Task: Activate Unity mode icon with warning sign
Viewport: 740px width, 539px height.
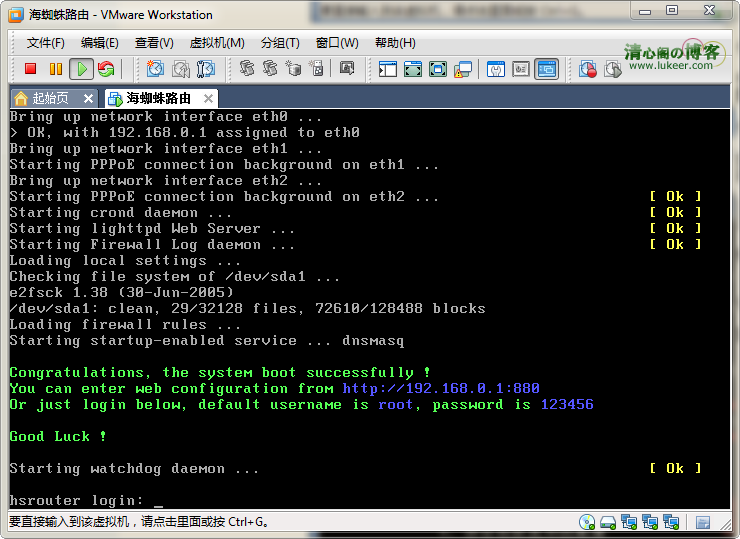Action: pyautogui.click(x=463, y=69)
